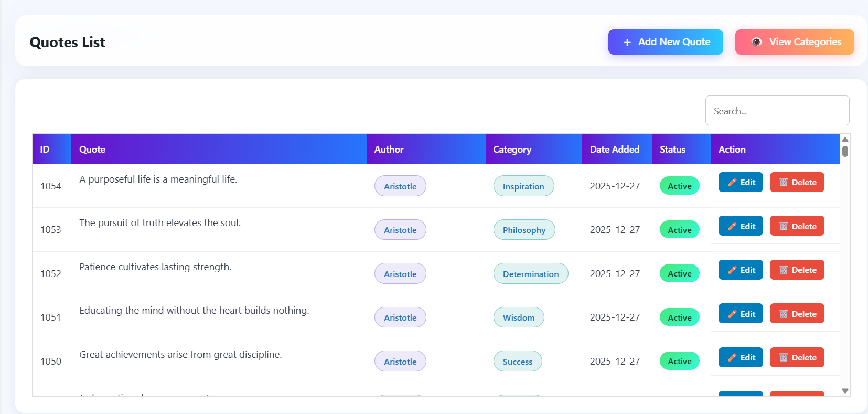Toggle Active status for quote 1052
The width and height of the screenshot is (868, 414).
(x=679, y=274)
